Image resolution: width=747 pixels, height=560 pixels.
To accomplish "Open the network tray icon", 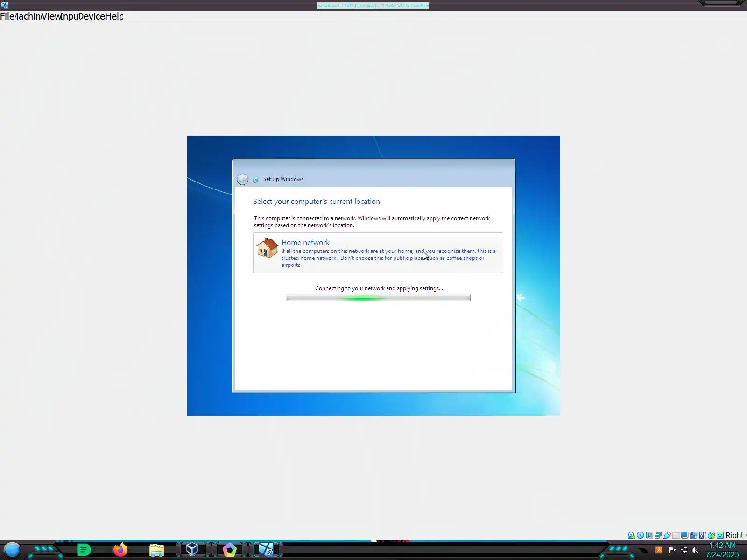I will tap(684, 550).
